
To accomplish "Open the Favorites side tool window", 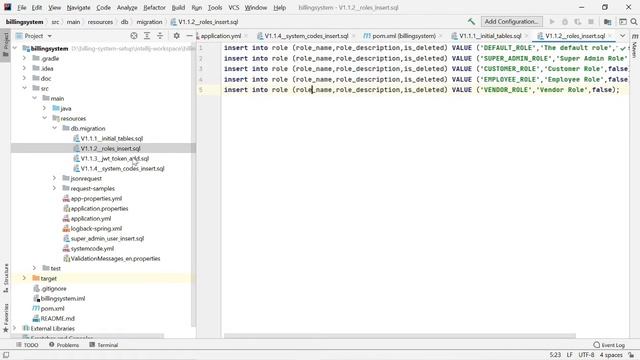I will click(x=6, y=318).
